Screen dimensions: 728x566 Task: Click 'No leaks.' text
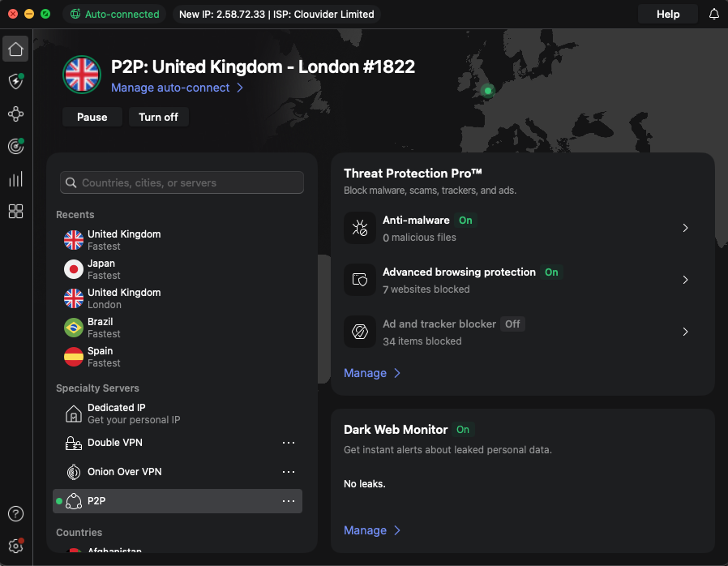click(x=365, y=484)
